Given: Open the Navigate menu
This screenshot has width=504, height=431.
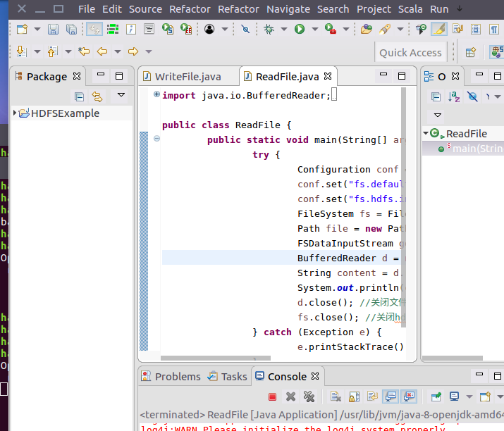Looking at the screenshot, I should tap(288, 9).
